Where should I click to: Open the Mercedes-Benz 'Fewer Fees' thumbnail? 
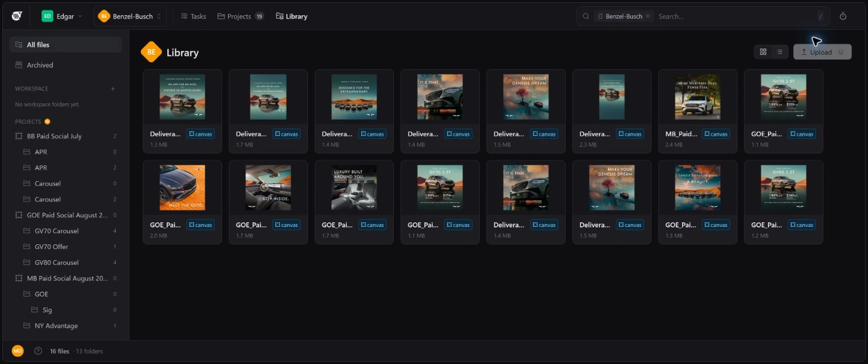(698, 97)
